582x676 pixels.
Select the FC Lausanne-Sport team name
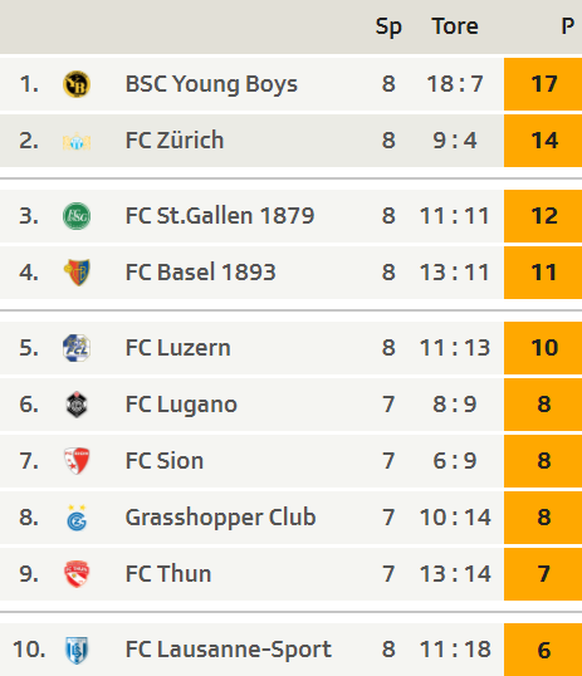pos(228,649)
